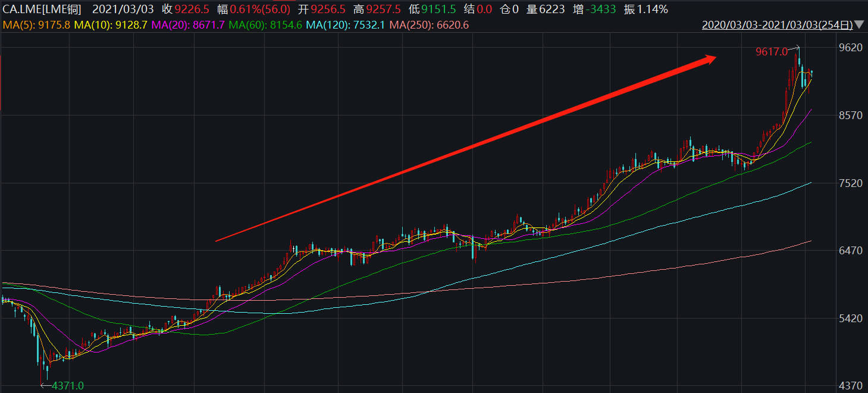
Task: Open the date range dropdown triangle
Action: [x=860, y=25]
